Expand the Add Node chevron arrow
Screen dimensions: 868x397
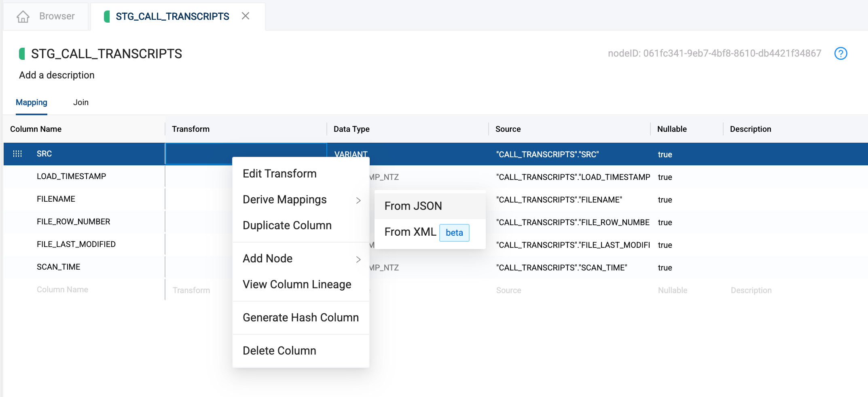(x=358, y=259)
